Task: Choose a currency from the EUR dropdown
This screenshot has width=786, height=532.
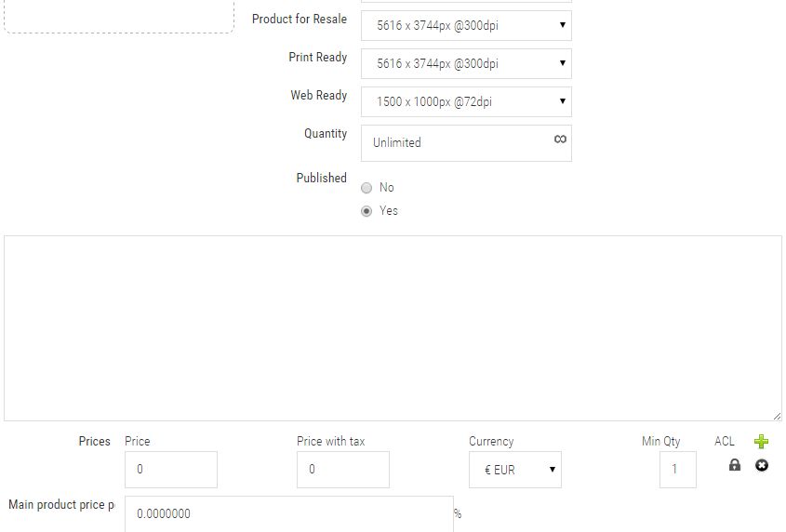Action: pyautogui.click(x=515, y=470)
